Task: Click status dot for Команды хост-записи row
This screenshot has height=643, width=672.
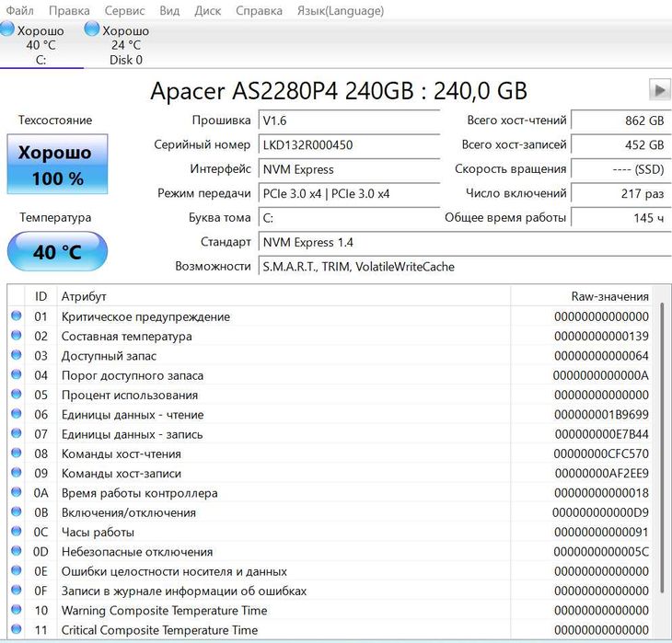Action: pyautogui.click(x=17, y=473)
